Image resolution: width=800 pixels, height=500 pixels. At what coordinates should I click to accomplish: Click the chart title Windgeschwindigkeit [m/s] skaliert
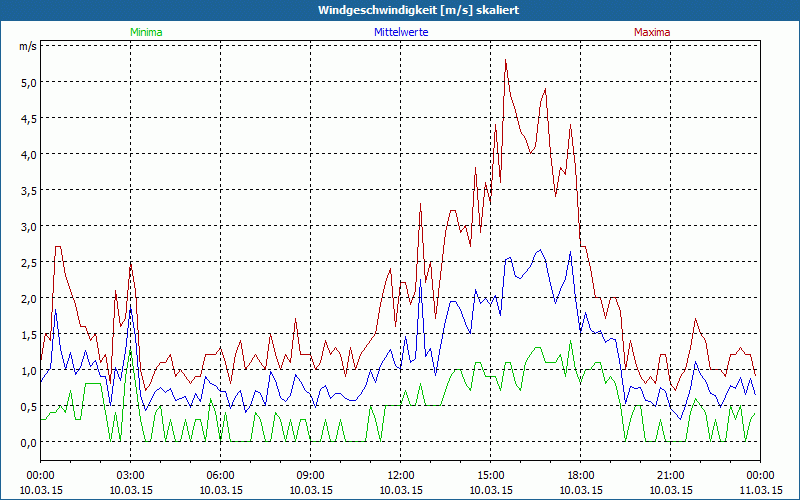click(x=418, y=10)
